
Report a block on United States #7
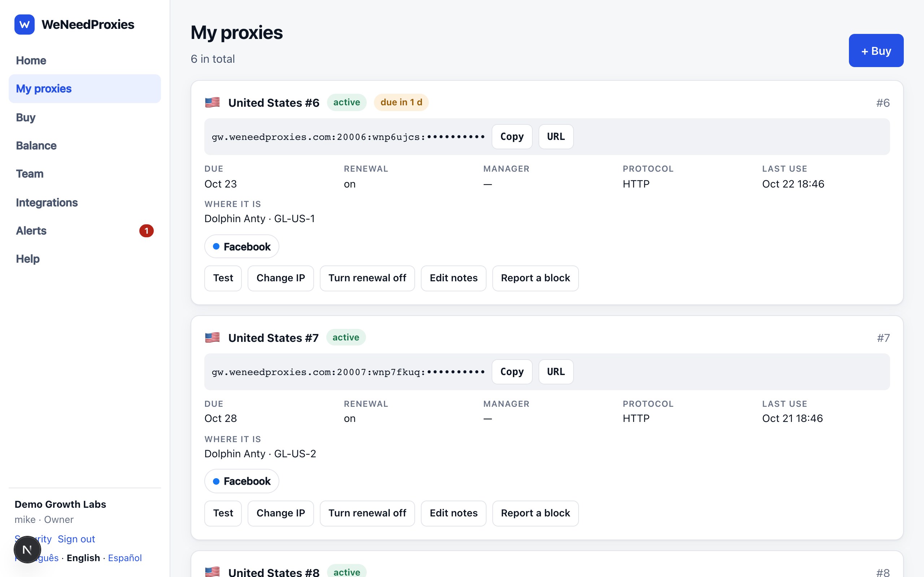coord(535,513)
